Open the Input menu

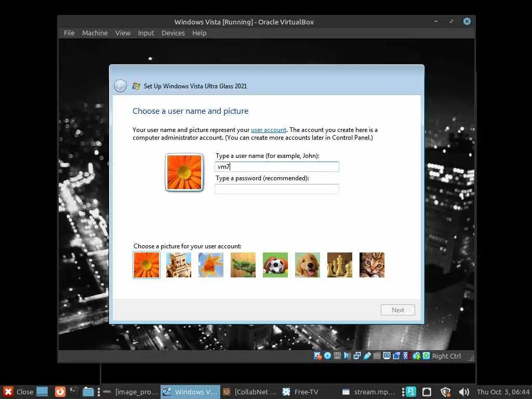tap(146, 33)
